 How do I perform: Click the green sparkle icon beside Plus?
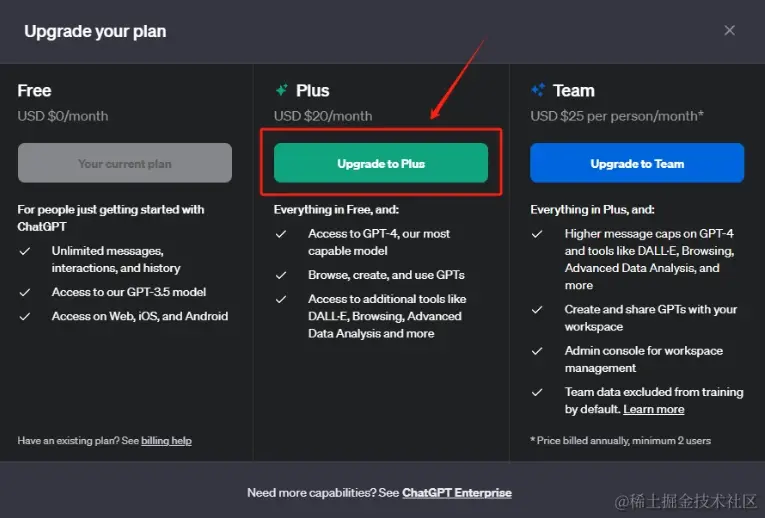[282, 91]
